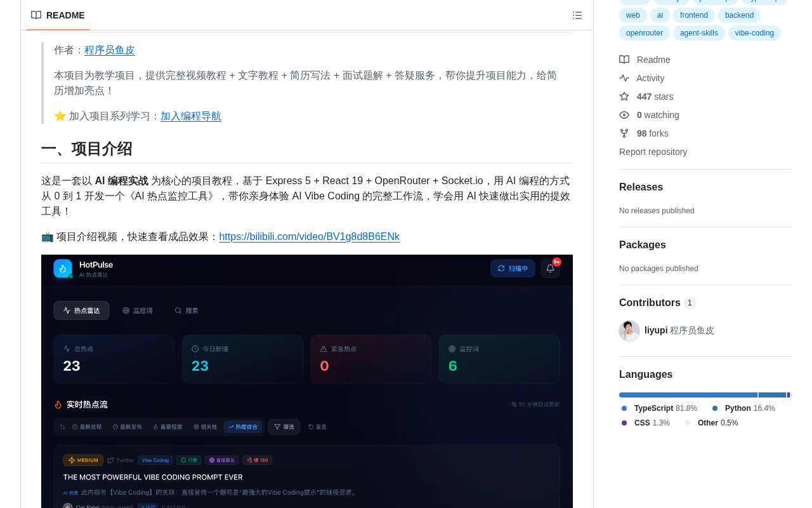Open the 加入编程导航 link

191,116
